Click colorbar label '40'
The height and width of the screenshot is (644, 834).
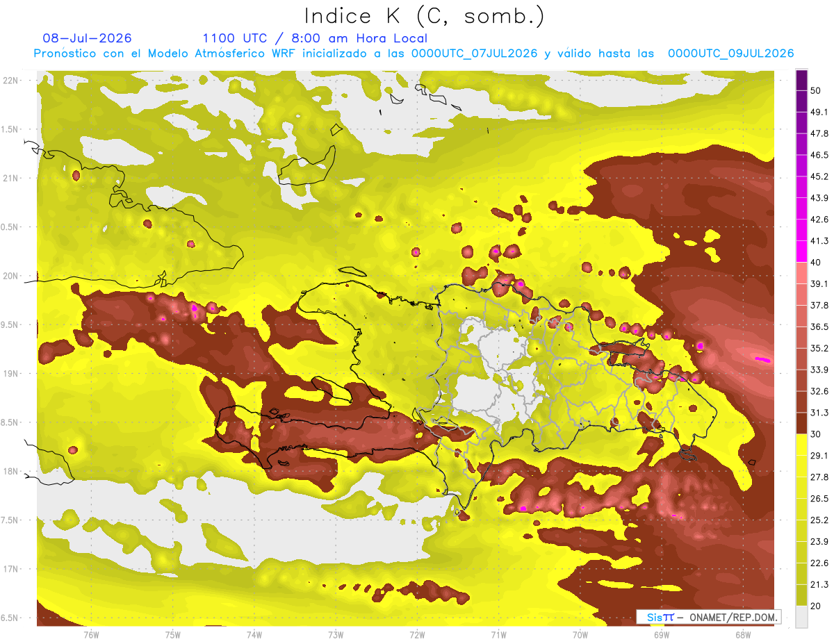[x=816, y=262]
